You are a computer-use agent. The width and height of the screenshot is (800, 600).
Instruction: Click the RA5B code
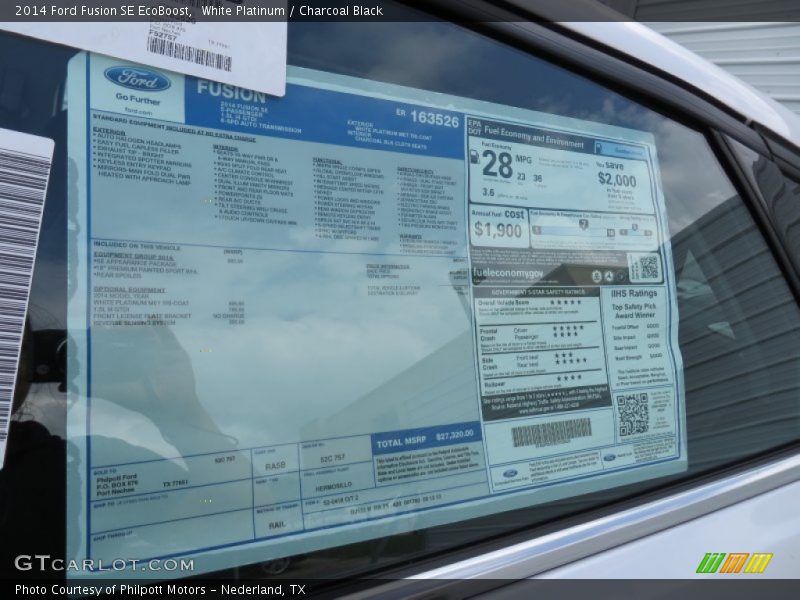coord(276,466)
